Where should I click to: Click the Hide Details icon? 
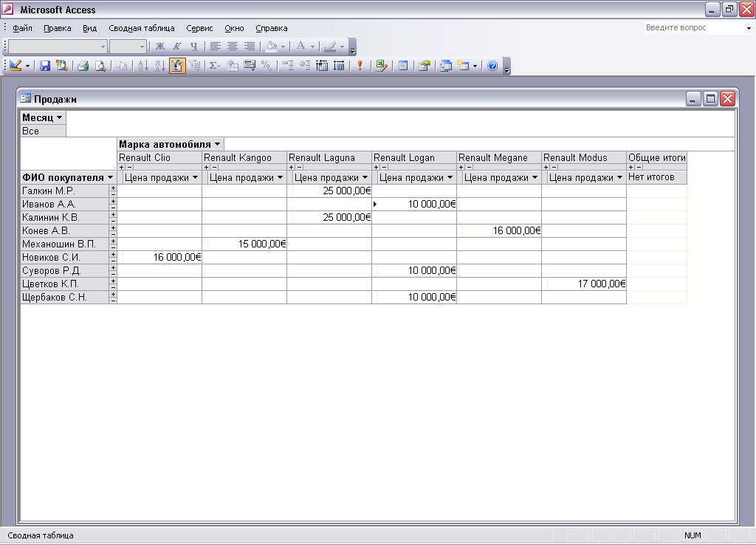tap(322, 66)
